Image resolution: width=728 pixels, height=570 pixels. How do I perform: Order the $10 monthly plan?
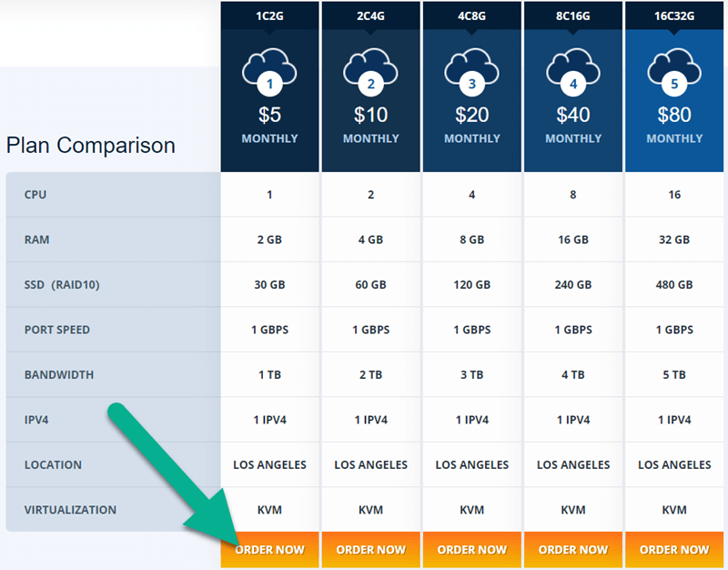tap(370, 550)
